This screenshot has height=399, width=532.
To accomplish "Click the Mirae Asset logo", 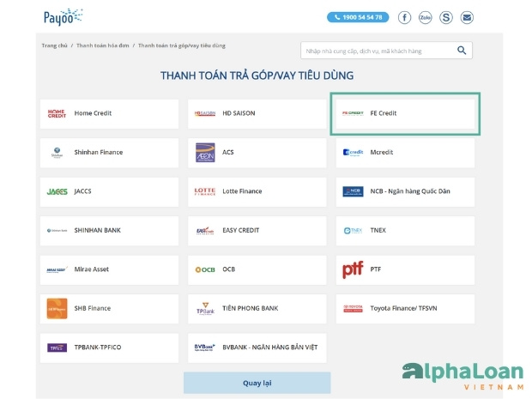I will tap(57, 269).
